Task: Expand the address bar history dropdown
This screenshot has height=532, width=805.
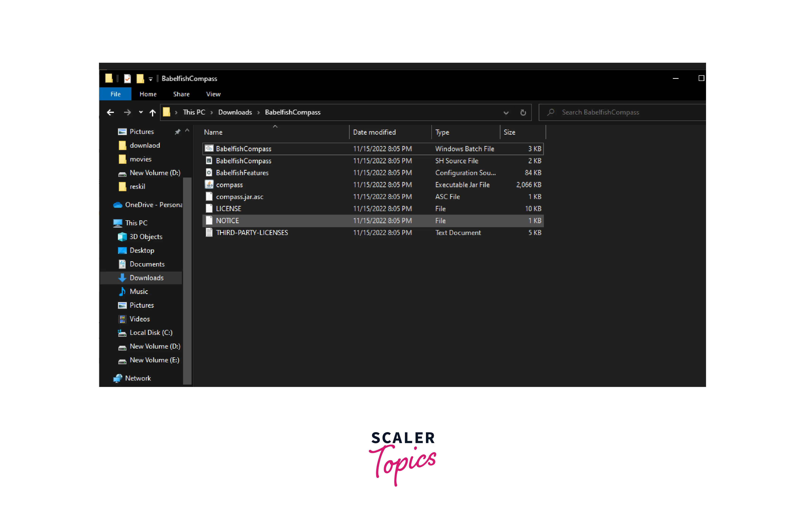Action: tap(506, 113)
